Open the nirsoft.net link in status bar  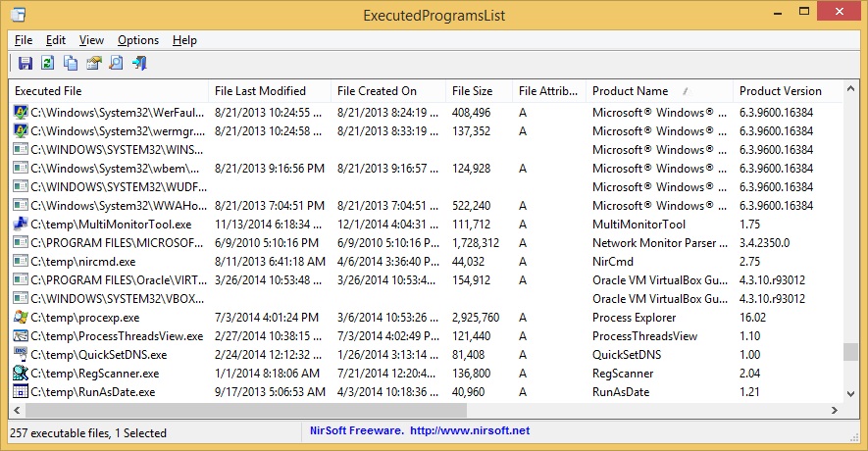coord(469,431)
